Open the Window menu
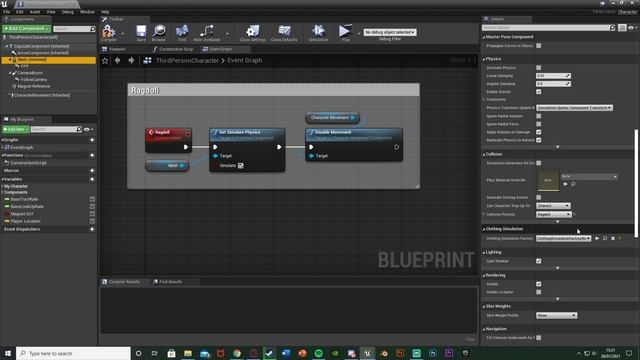Viewport: 640px width, 360px height. 87,12
